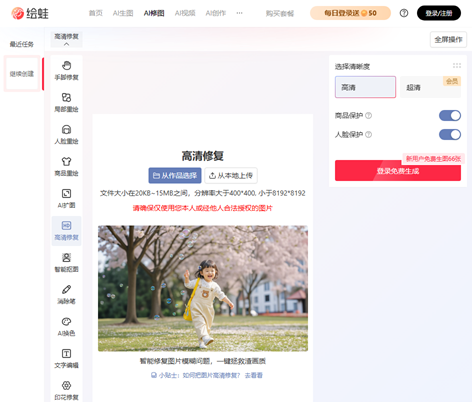Viewport: 472px width, 402px height.
Task: Open the 局部重绘 local repaint tool
Action: tap(66, 103)
